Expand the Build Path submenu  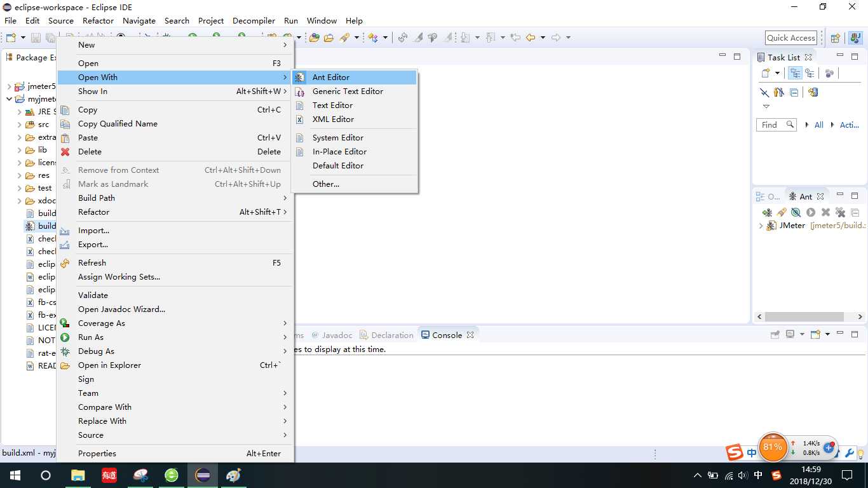pos(175,198)
